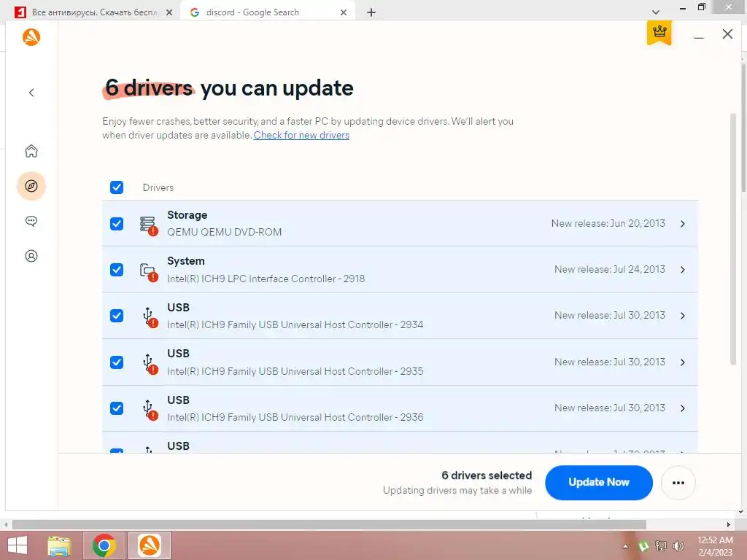Click the horizontal scrollbar at bottom
This screenshot has width=747, height=560.
[329, 524]
